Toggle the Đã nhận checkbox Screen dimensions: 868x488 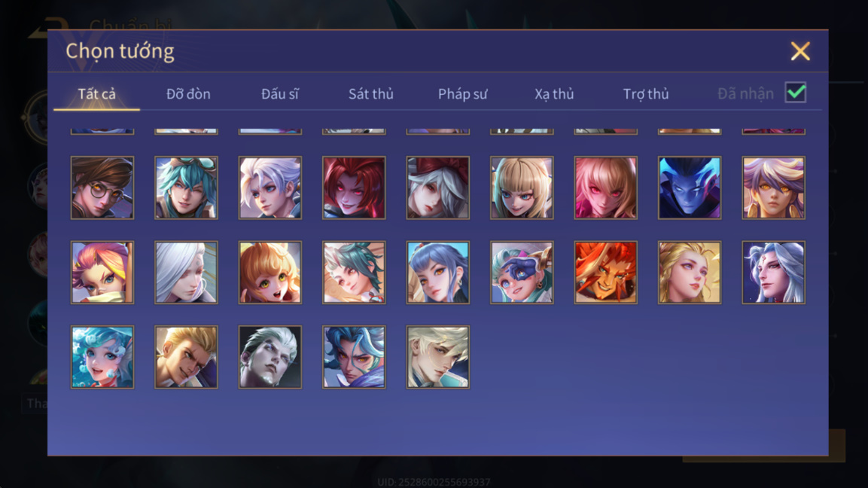796,93
